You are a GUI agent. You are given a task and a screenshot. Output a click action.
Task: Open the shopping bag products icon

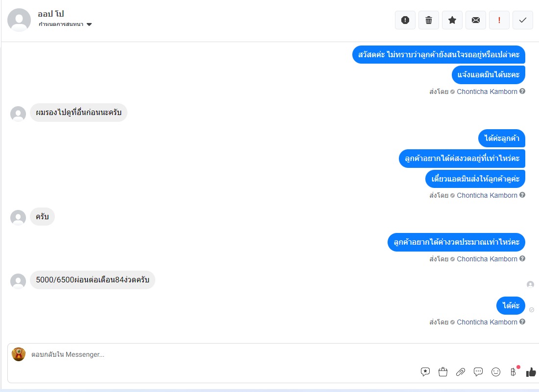coord(443,372)
